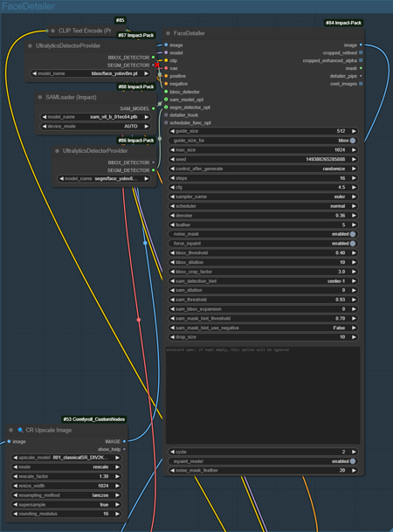Click the CR Upscale Image magnifier icon
The height and width of the screenshot is (532, 393).
[20, 430]
